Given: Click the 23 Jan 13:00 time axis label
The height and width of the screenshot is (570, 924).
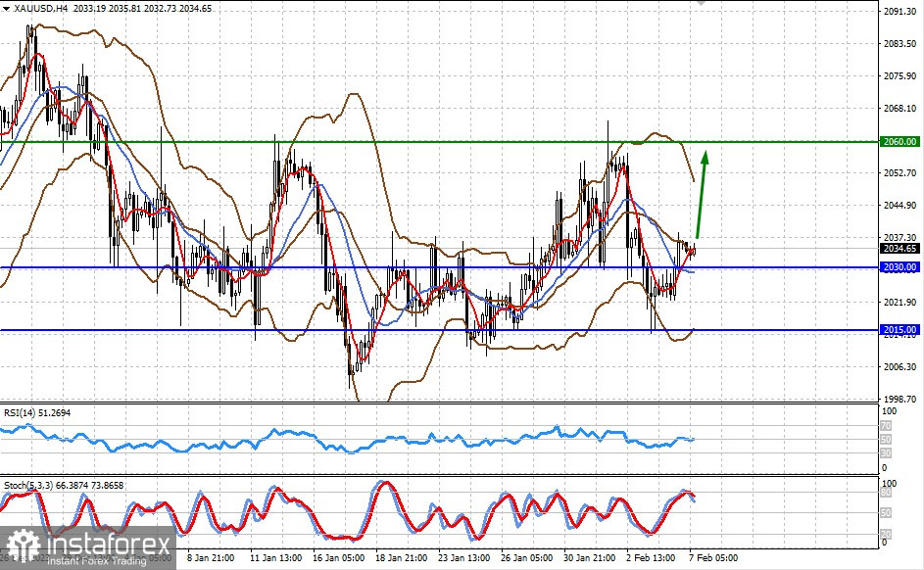Looking at the screenshot, I should coord(464,558).
